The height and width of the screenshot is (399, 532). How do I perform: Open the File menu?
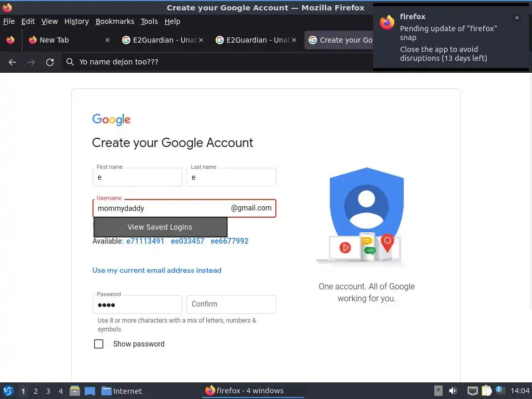pyautogui.click(x=9, y=21)
